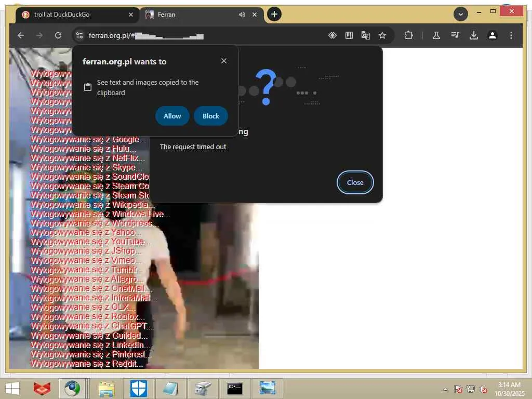
Task: Allow clipboard access for ferran.org.pl
Action: pyautogui.click(x=172, y=116)
